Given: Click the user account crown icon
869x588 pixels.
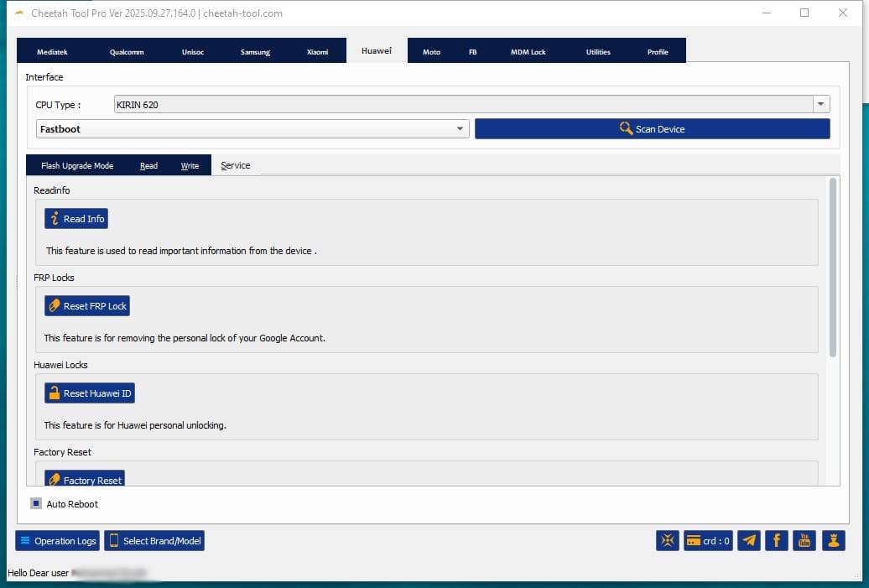Looking at the screenshot, I should tap(833, 541).
